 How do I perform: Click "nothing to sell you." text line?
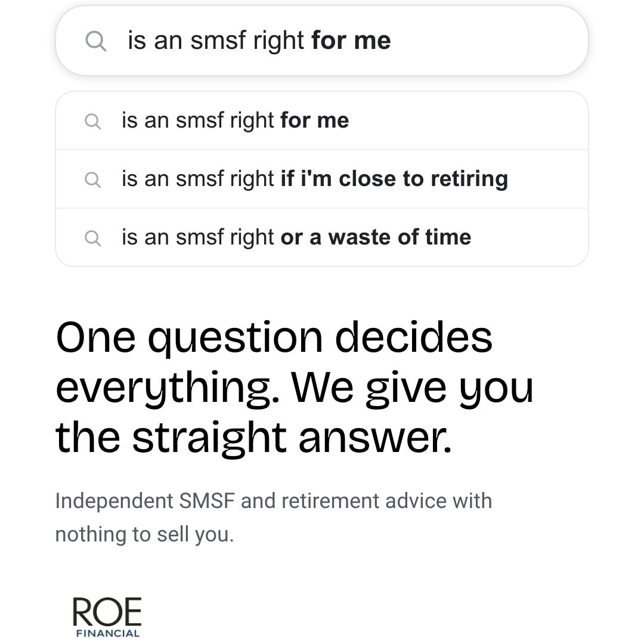coord(144,534)
